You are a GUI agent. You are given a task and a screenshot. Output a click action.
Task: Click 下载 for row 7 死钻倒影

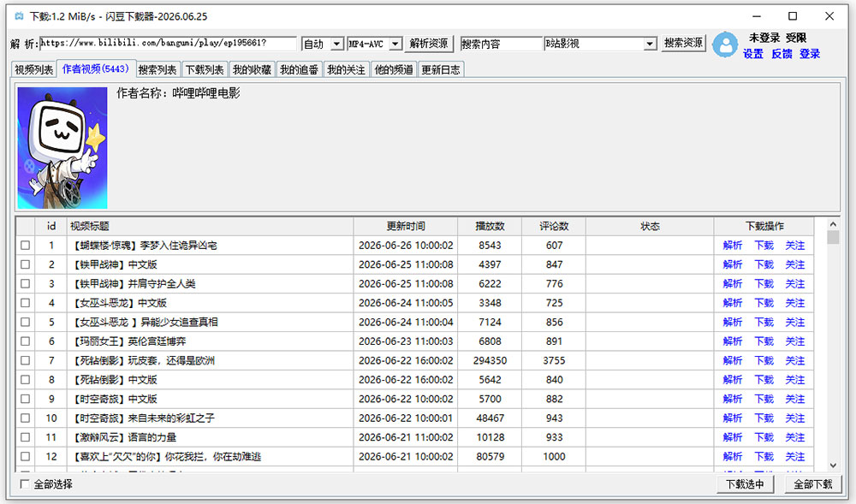pos(764,360)
